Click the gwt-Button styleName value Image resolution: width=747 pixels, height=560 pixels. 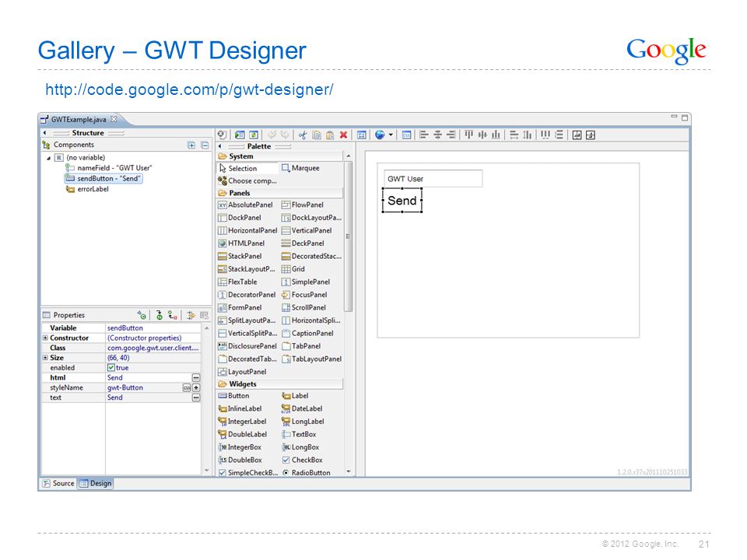pyautogui.click(x=125, y=387)
